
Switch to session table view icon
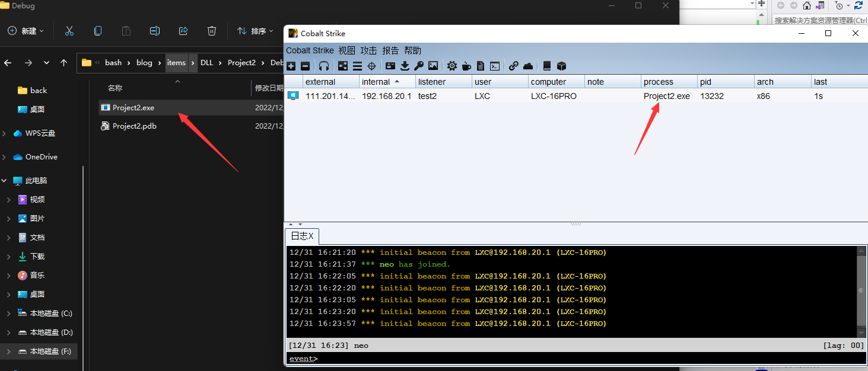(x=357, y=66)
